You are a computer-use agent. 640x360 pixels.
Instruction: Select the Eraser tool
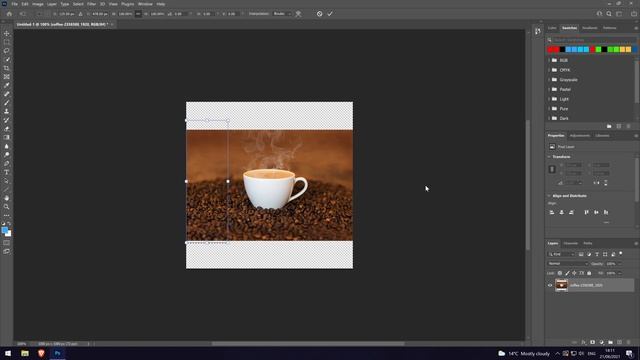7,129
